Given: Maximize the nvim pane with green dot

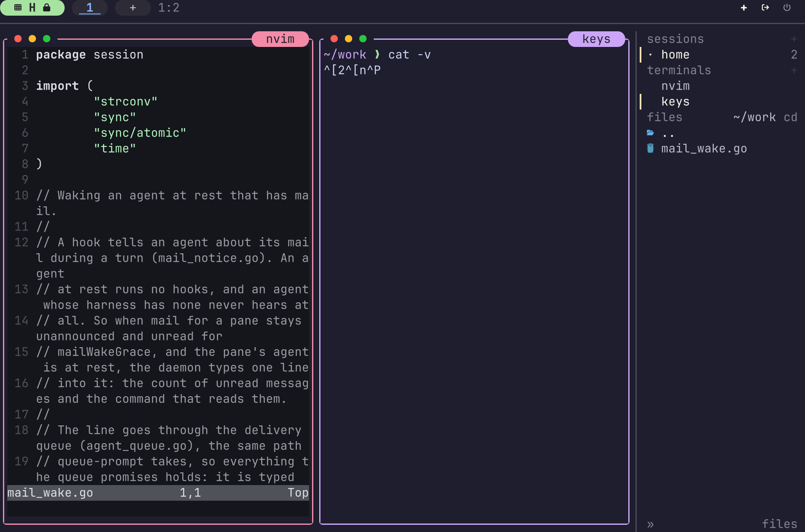Looking at the screenshot, I should 47,39.
